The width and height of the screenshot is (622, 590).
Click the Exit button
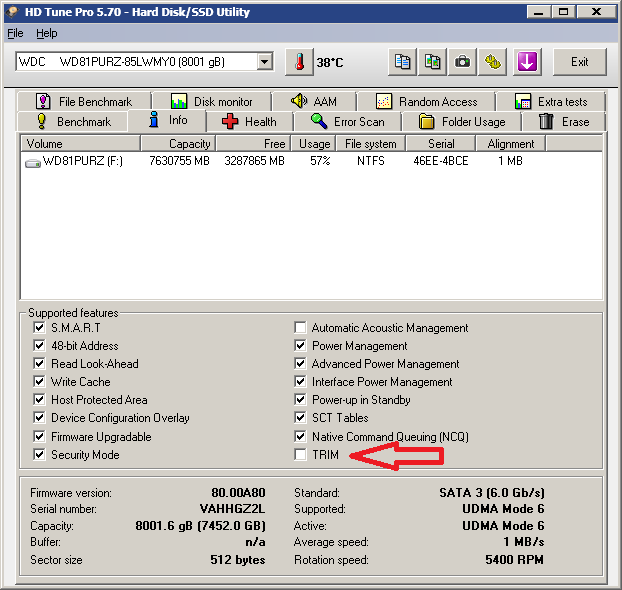point(580,62)
